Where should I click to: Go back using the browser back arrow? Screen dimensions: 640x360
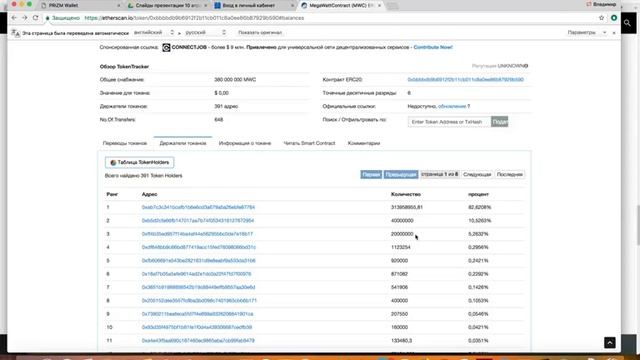tap(14, 18)
